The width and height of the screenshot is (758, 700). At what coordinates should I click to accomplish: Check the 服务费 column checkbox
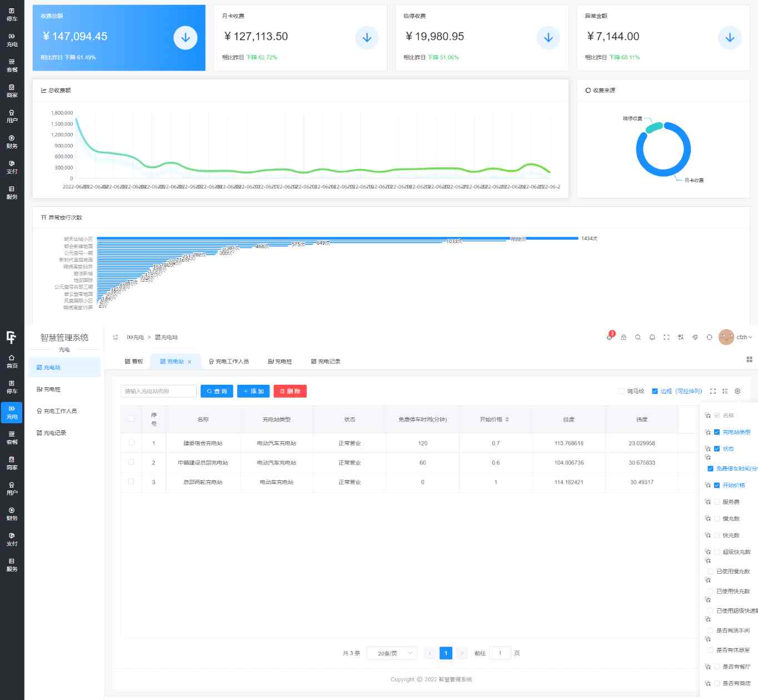click(717, 502)
